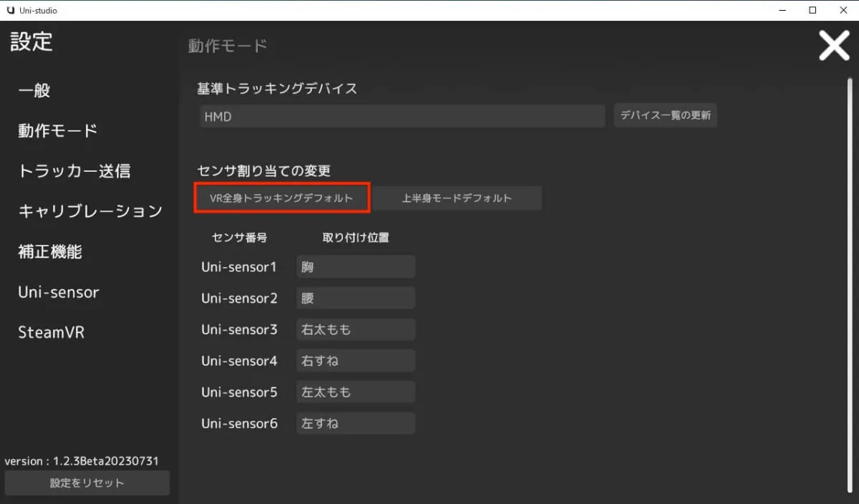
Task: Open the 補正機能 settings section
Action: pyautogui.click(x=50, y=252)
